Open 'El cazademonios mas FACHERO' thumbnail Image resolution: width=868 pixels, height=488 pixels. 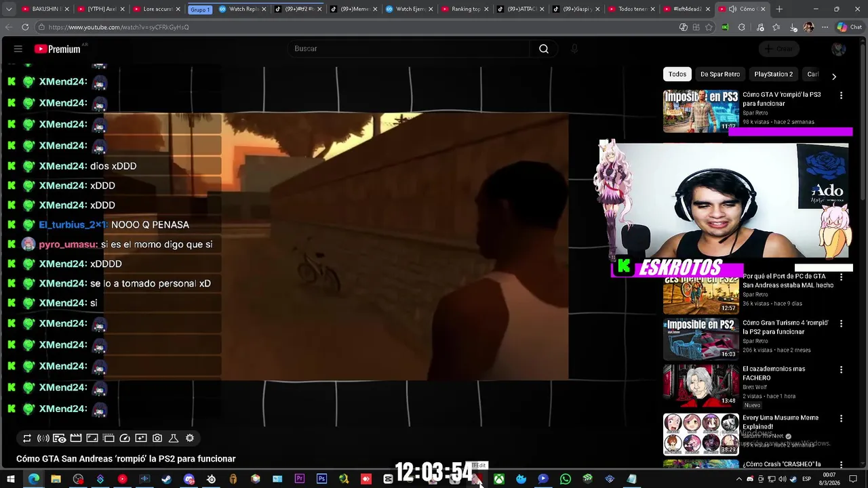click(701, 385)
